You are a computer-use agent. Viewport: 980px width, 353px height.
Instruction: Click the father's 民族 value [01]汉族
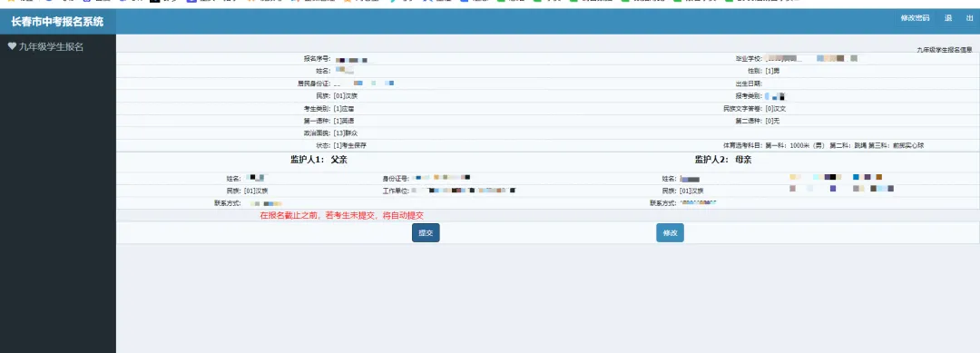pos(256,191)
